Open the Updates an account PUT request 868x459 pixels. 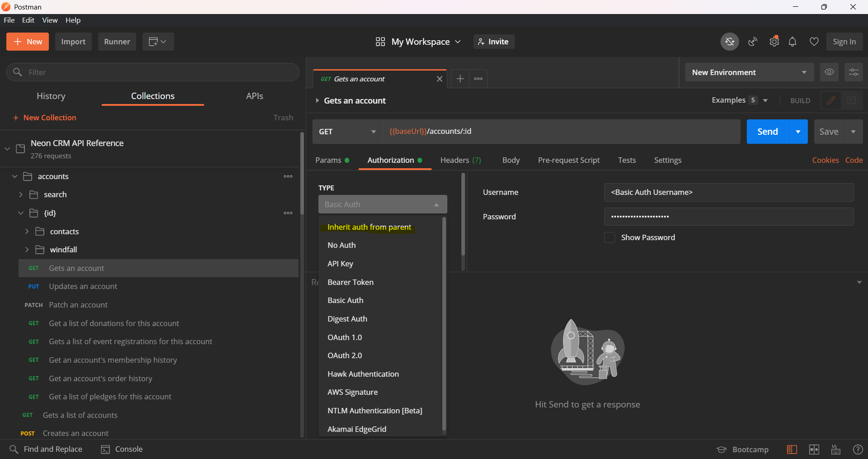(158, 286)
